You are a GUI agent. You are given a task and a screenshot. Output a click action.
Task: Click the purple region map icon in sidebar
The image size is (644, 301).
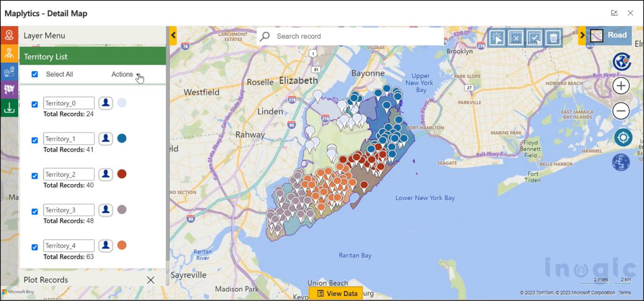click(x=9, y=89)
